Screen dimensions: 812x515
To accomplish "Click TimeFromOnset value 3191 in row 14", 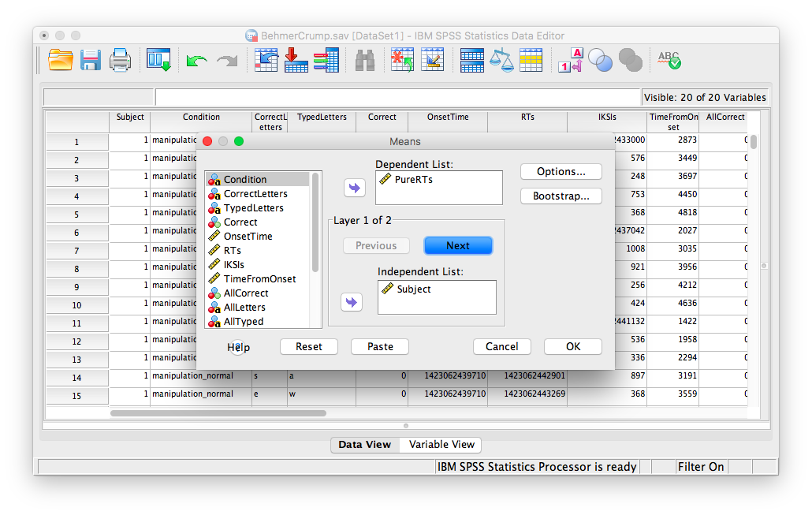I will point(673,375).
